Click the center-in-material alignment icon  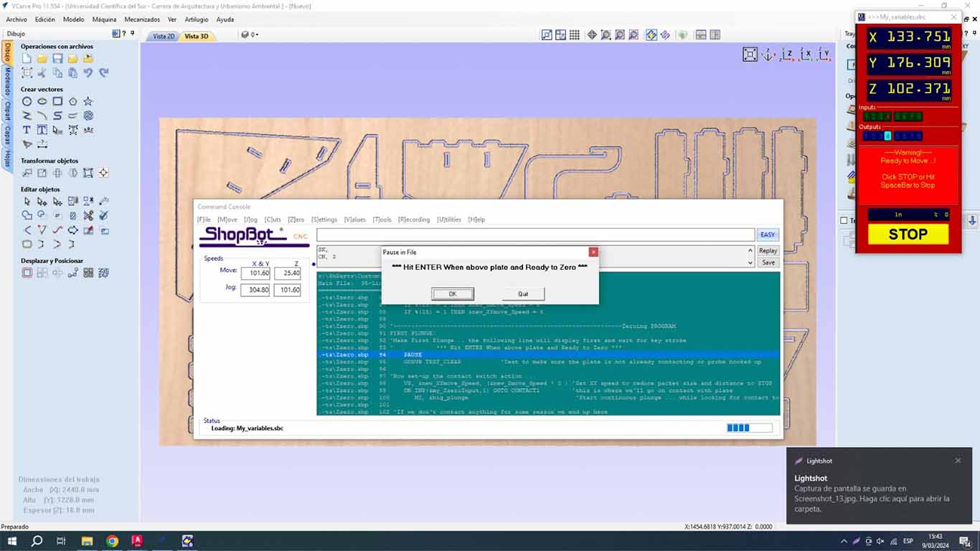pyautogui.click(x=104, y=173)
